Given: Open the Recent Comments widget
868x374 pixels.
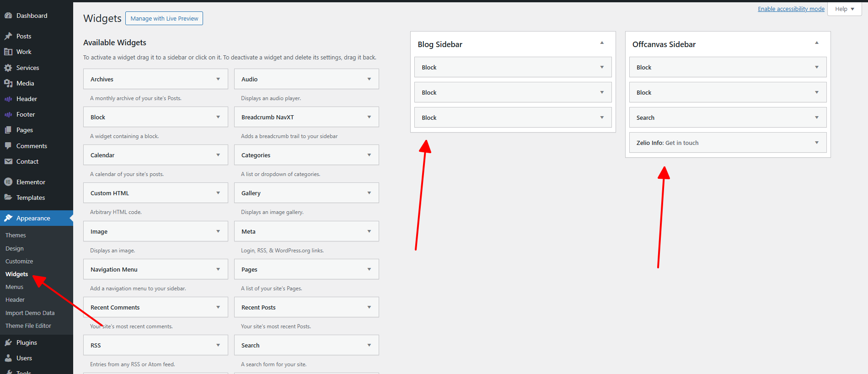Looking at the screenshot, I should tap(155, 307).
